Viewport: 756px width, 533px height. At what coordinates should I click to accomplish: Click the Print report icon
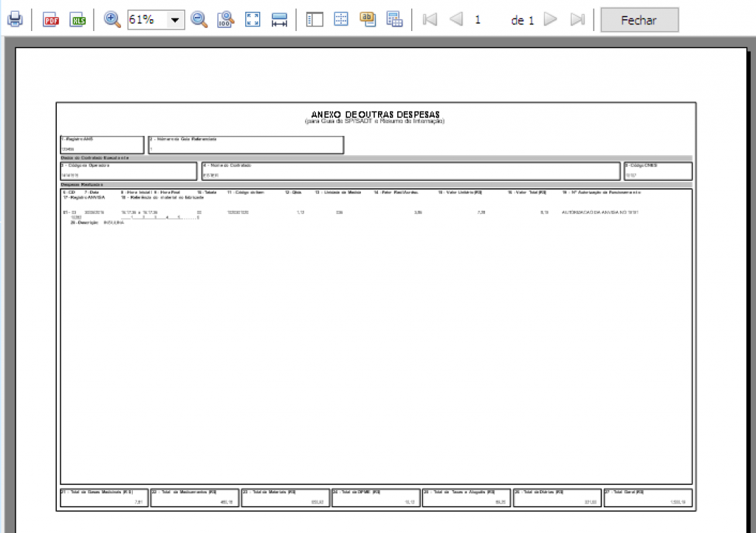15,20
